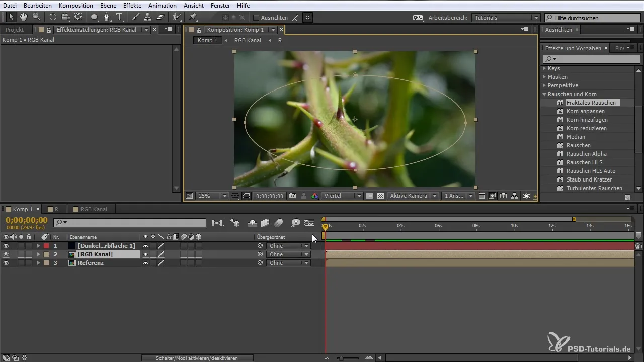Image resolution: width=644 pixels, height=362 pixels.
Task: Click the RGB Kanal breadcrumb in viewer
Action: (x=248, y=40)
